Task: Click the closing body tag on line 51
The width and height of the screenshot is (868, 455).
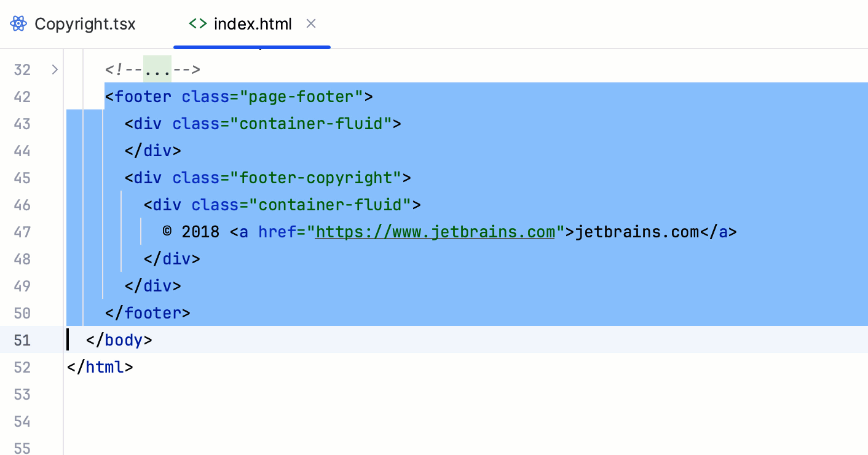Action: pos(118,340)
